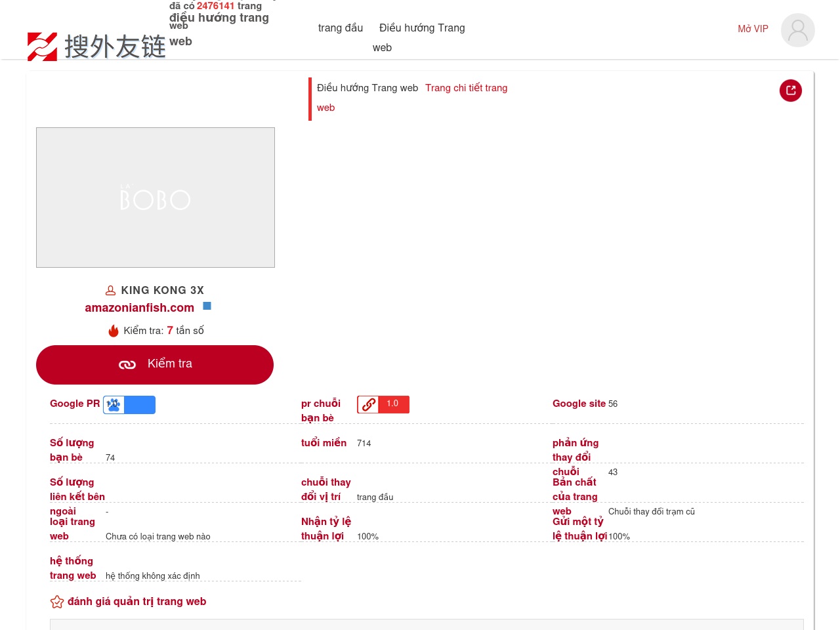The image size is (840, 630).
Task: Click the BOBO website preview thumbnail
Action: pyautogui.click(x=156, y=198)
